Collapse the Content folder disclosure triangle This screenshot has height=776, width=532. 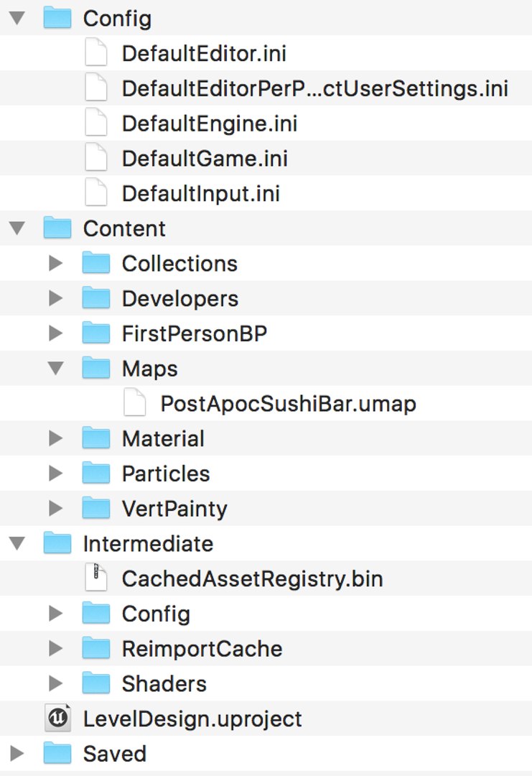point(18,228)
